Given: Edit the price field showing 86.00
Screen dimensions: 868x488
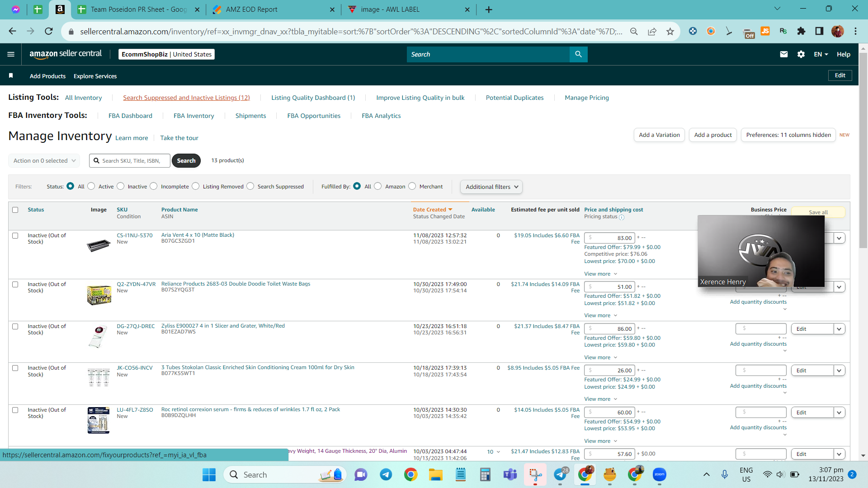Looking at the screenshot, I should pyautogui.click(x=609, y=328).
